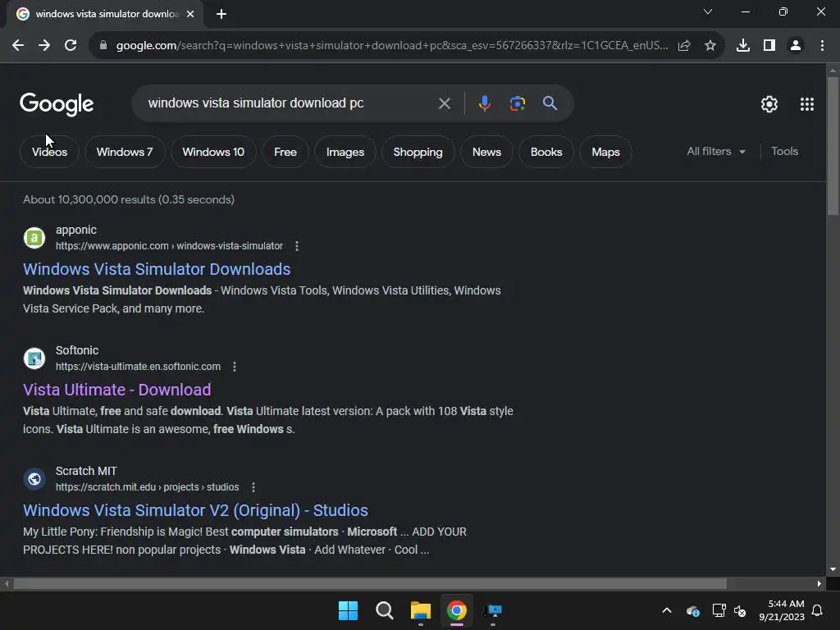Click the network tray icon
The image size is (840, 630).
click(x=719, y=610)
